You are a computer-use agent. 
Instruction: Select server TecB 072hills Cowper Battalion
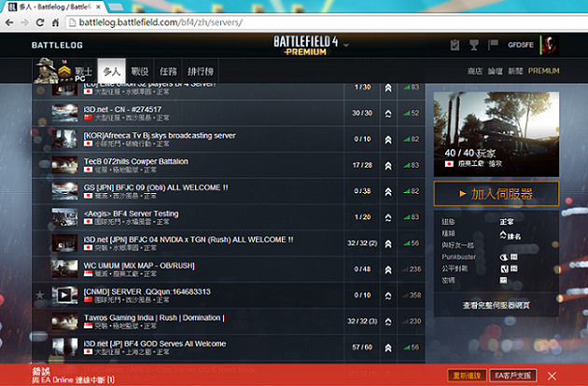[228, 165]
